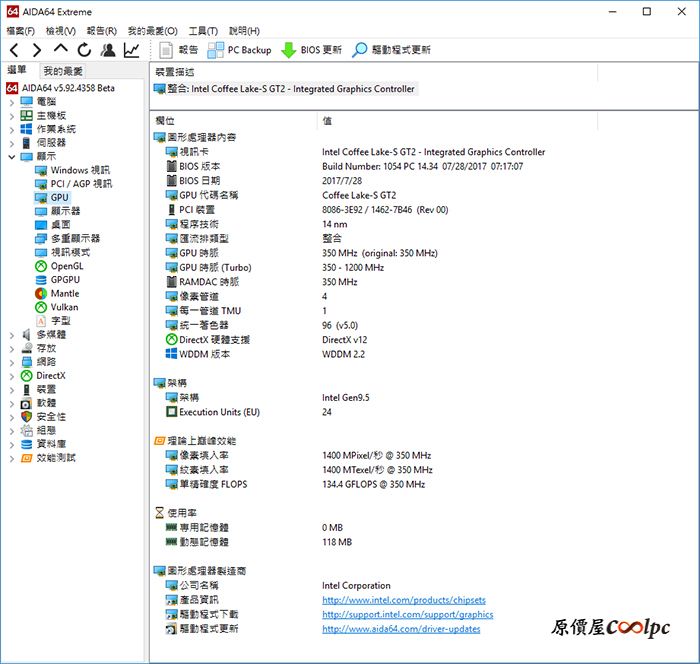Open the aida64.com driver-updates link
700x664 pixels.
point(401,629)
